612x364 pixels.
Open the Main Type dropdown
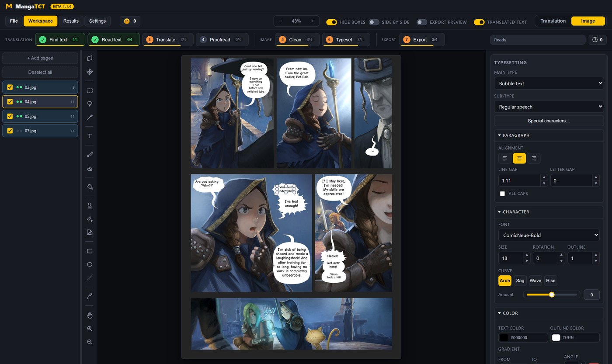pos(549,83)
